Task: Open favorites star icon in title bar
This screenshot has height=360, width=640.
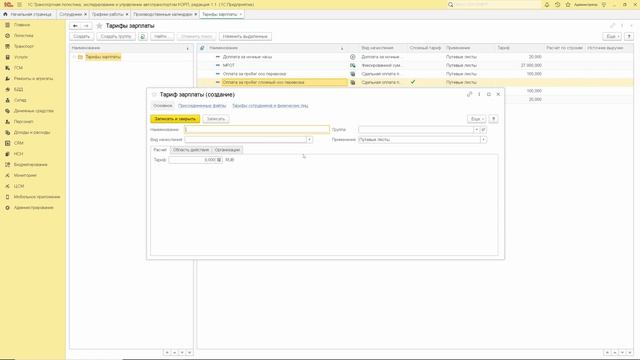Action: point(568,4)
